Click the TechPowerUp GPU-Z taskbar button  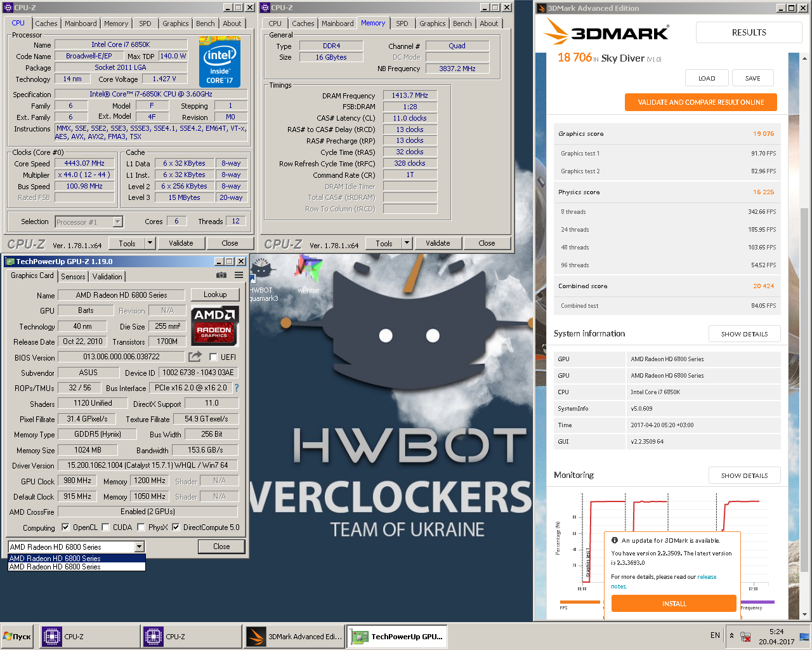point(396,636)
